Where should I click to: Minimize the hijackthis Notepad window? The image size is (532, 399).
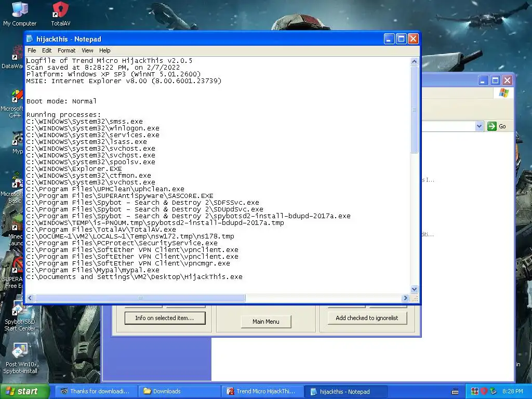[x=389, y=38]
